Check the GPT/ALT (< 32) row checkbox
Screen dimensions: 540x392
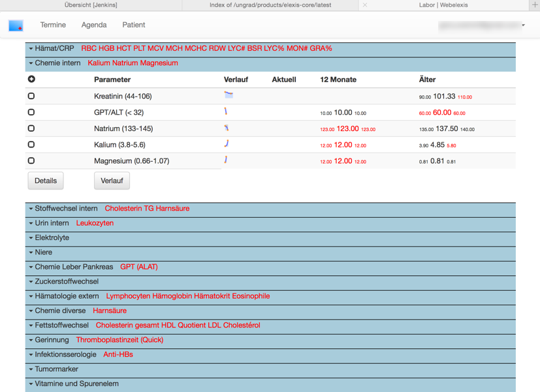click(31, 112)
